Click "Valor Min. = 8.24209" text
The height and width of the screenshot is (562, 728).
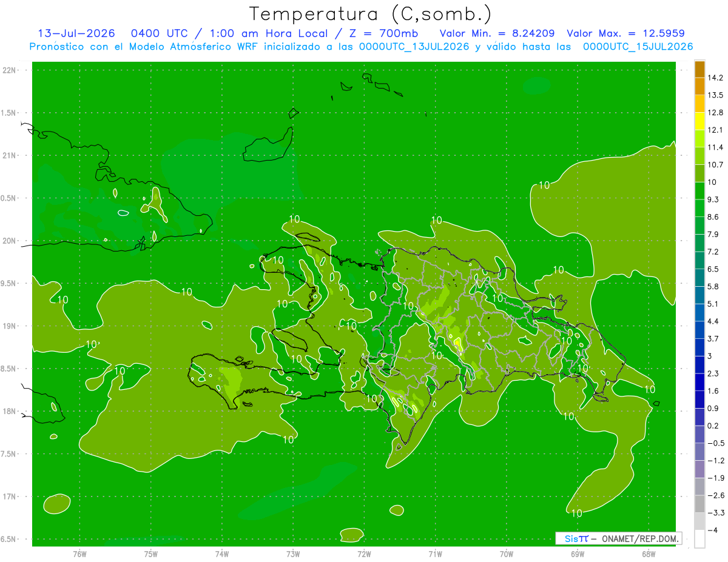[x=497, y=33]
